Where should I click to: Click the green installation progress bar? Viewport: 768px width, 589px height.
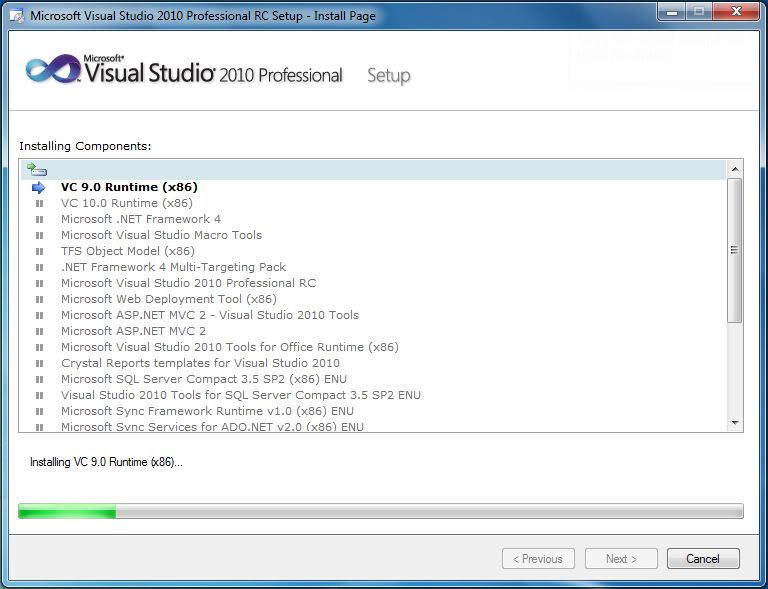[x=381, y=511]
